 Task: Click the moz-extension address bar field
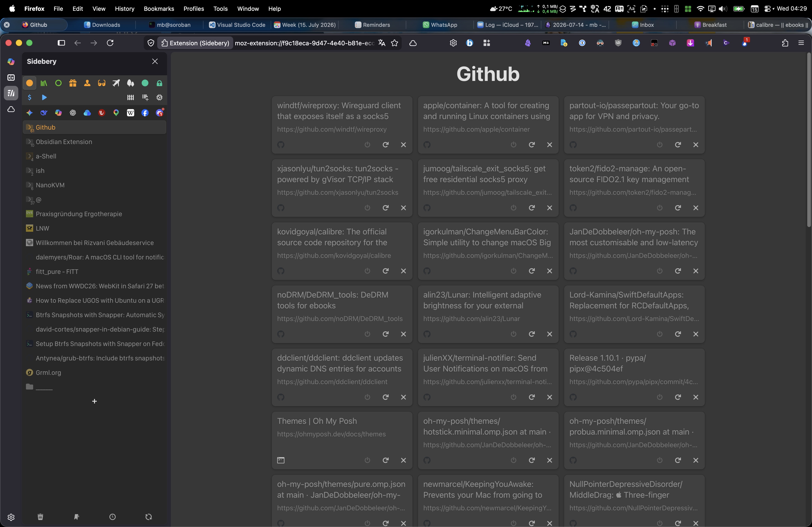tap(304, 43)
